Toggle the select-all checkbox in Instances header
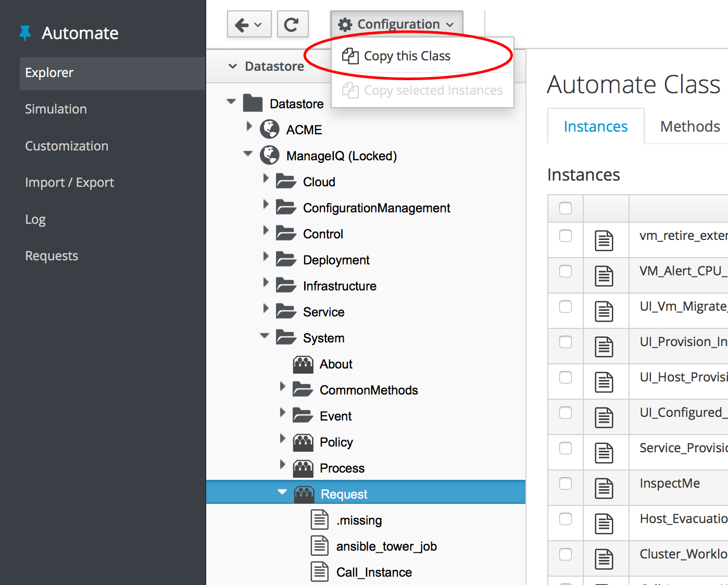This screenshot has height=585, width=728. (565, 208)
